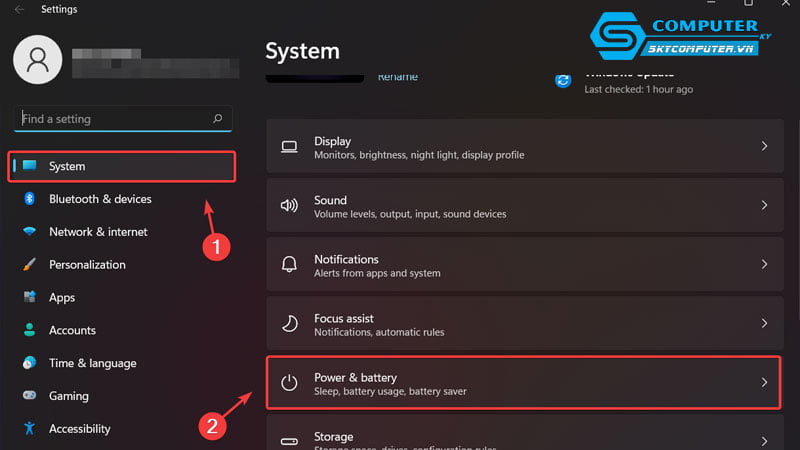This screenshot has width=800, height=450.
Task: Click the search magnifier icon
Action: [x=217, y=118]
